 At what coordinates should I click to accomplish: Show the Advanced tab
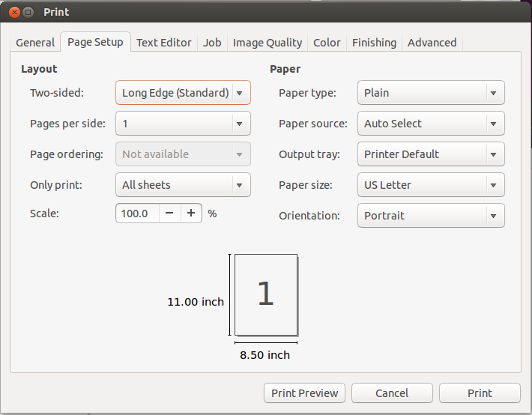432,43
